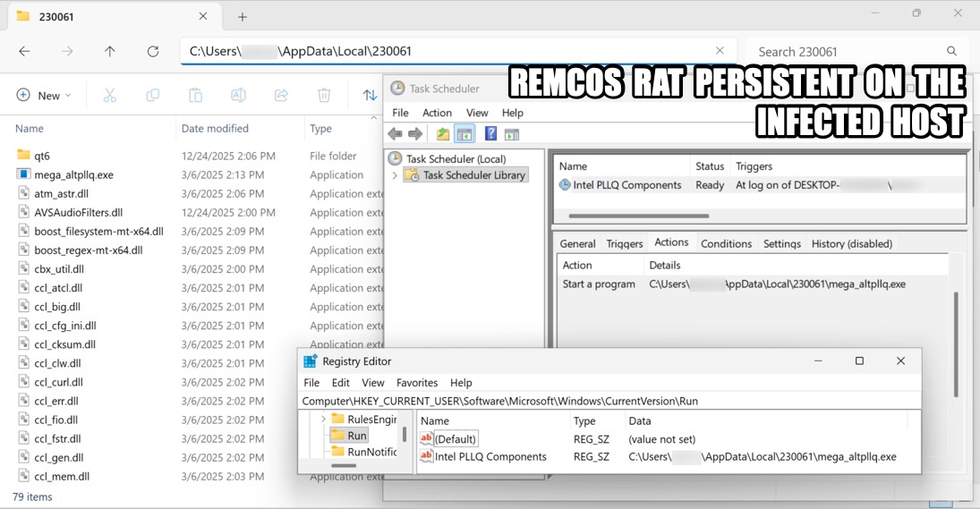
Task: Expand the RulesEngine registry key
Action: click(x=322, y=419)
